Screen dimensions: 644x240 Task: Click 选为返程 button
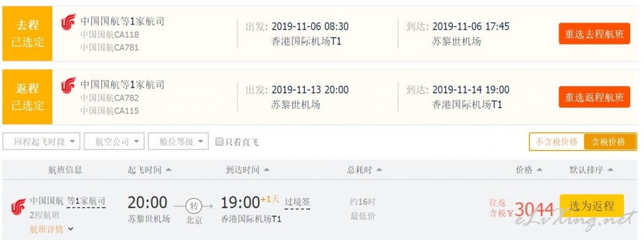pyautogui.click(x=592, y=206)
